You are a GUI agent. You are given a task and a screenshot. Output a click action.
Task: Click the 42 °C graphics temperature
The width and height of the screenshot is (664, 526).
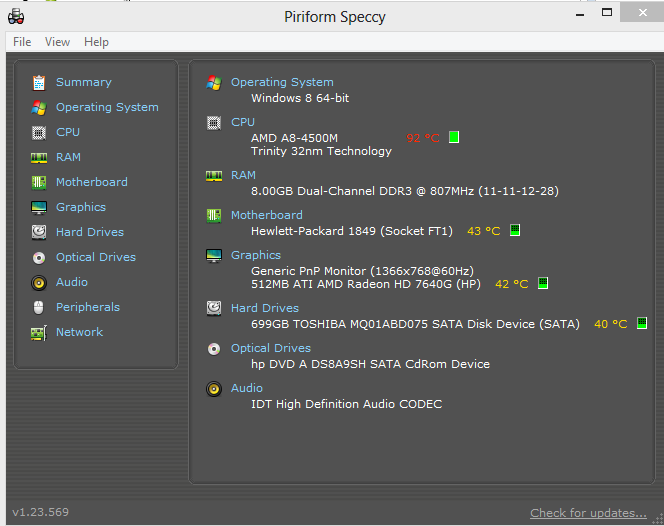(512, 284)
